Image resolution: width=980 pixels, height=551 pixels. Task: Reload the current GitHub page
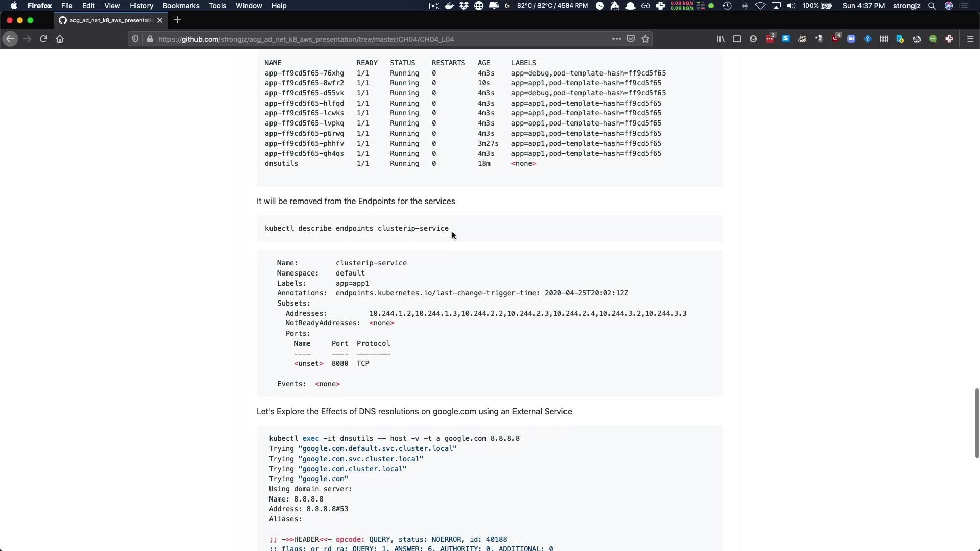click(x=43, y=39)
